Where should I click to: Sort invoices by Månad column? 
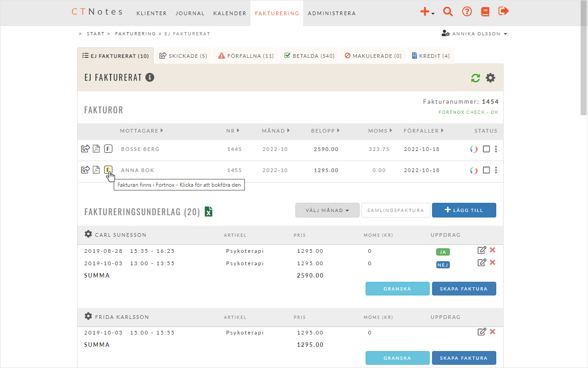pyautogui.click(x=275, y=131)
